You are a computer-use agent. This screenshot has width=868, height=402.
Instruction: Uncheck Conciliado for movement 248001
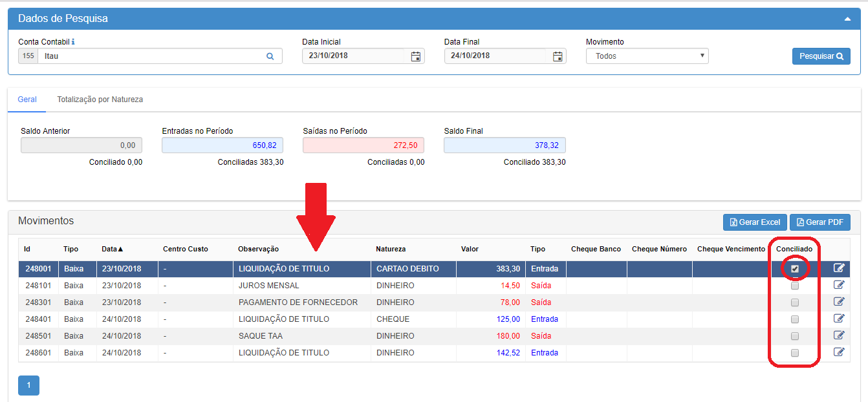(795, 269)
